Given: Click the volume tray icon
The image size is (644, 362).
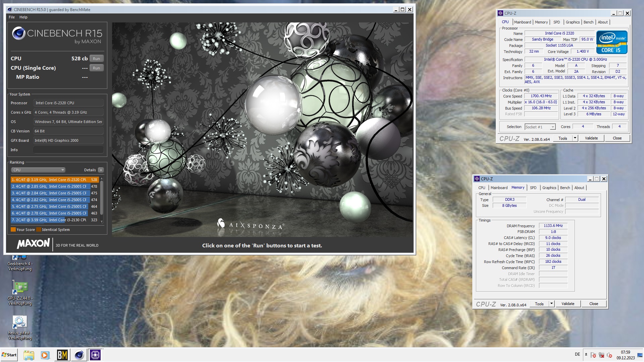Looking at the screenshot, I should (x=609, y=355).
